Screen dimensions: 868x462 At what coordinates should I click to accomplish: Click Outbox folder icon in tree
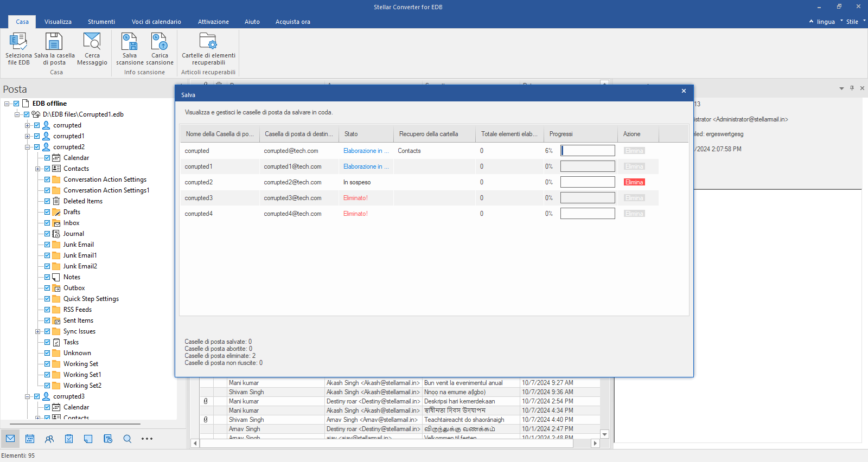(x=56, y=288)
